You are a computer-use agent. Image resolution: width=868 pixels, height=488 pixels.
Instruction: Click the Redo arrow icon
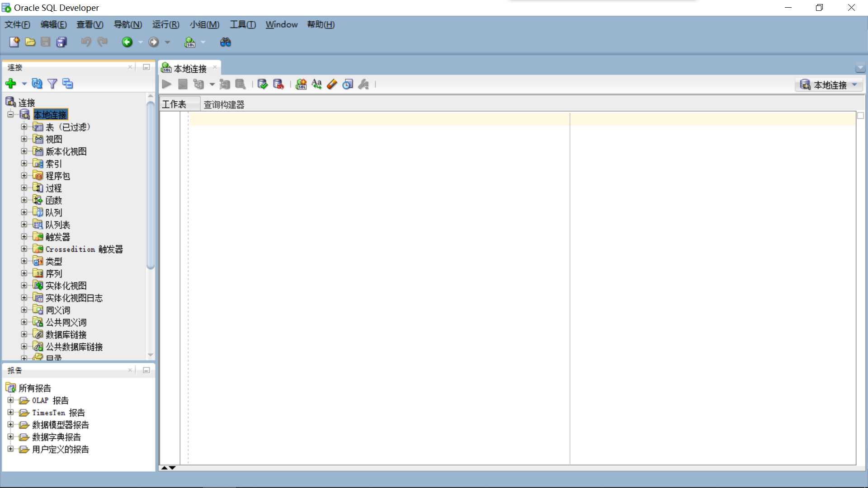click(x=103, y=42)
